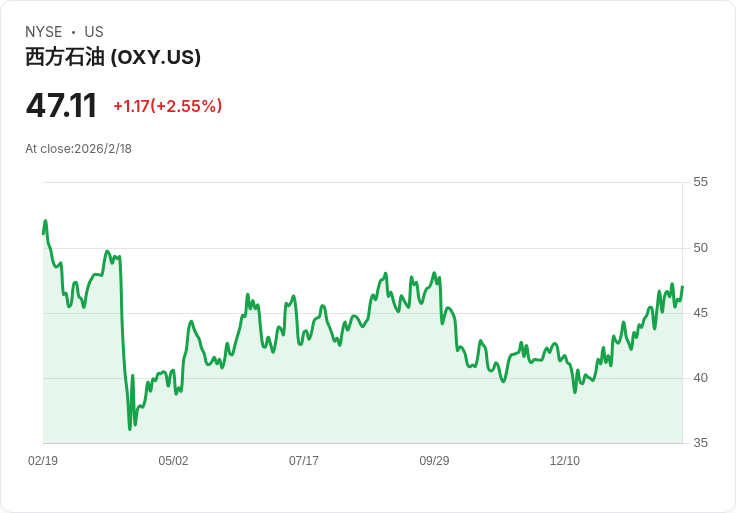Click the 40 label on the price axis
Viewport: 736px width, 513px height.
pyautogui.click(x=701, y=378)
